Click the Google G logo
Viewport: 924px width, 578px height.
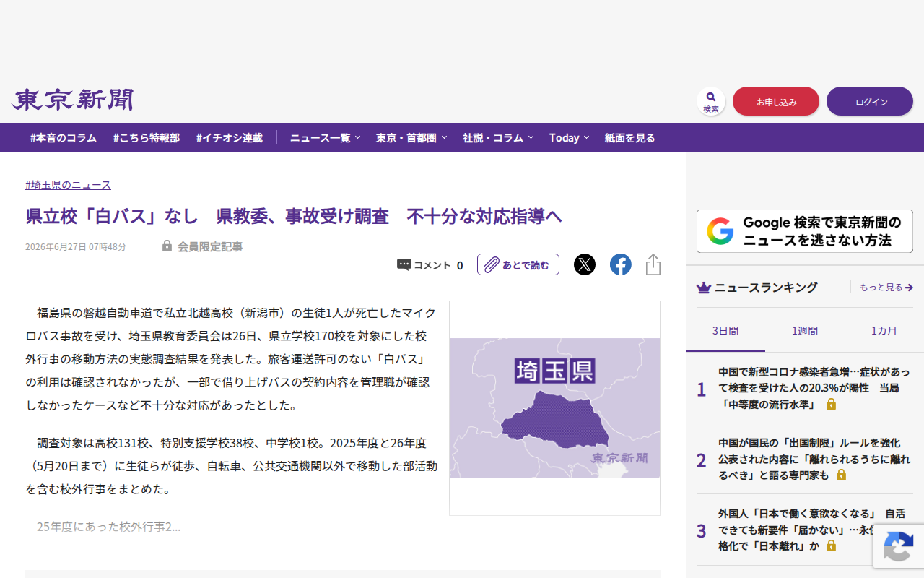[x=720, y=231]
